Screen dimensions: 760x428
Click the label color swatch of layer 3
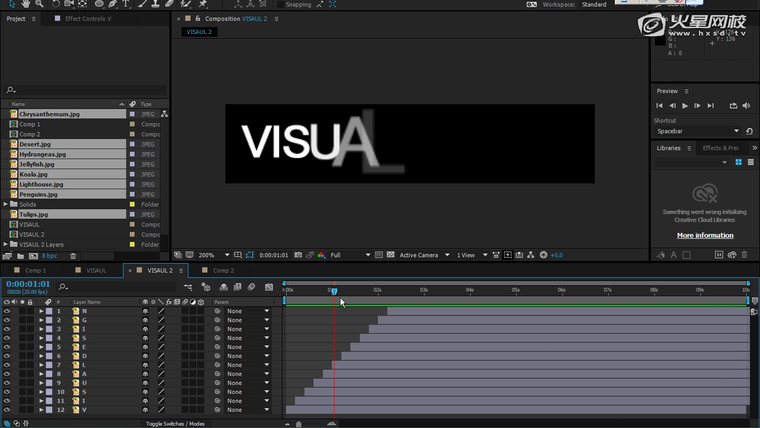(49, 328)
